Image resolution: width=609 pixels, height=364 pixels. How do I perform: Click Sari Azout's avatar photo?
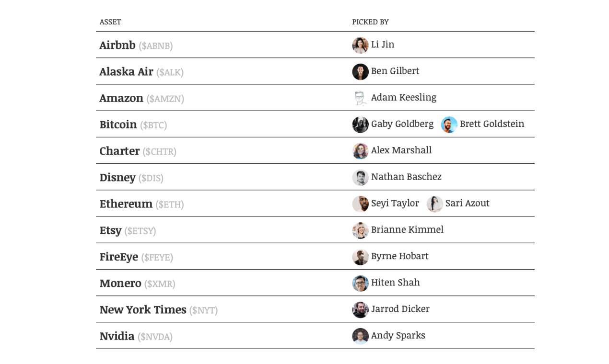pos(434,204)
